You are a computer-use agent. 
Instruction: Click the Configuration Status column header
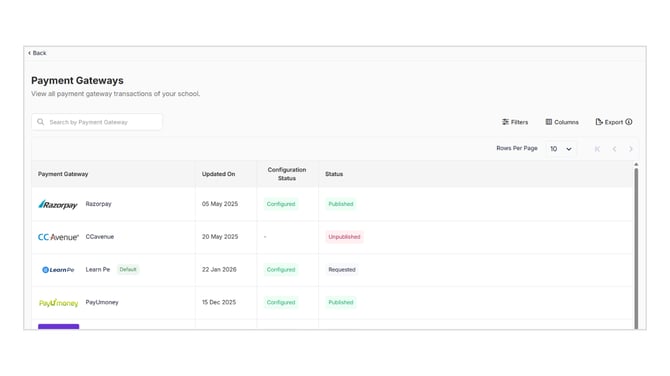coord(287,174)
